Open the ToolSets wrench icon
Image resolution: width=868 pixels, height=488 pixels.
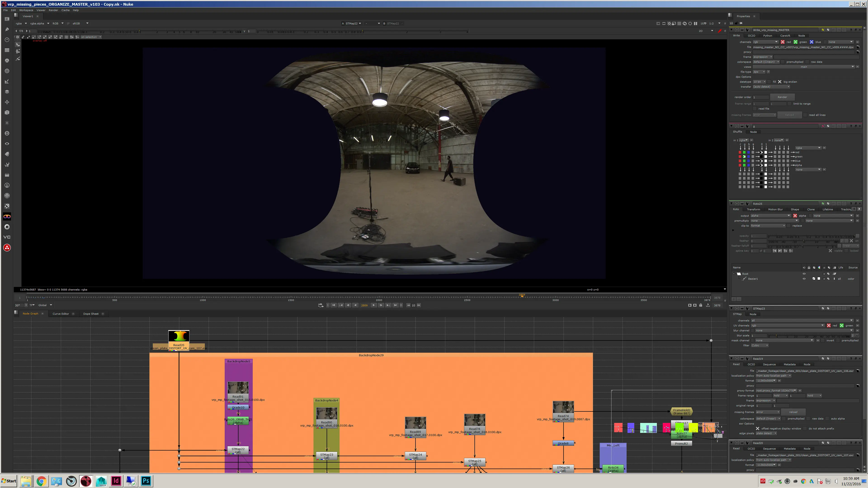pos(7,165)
